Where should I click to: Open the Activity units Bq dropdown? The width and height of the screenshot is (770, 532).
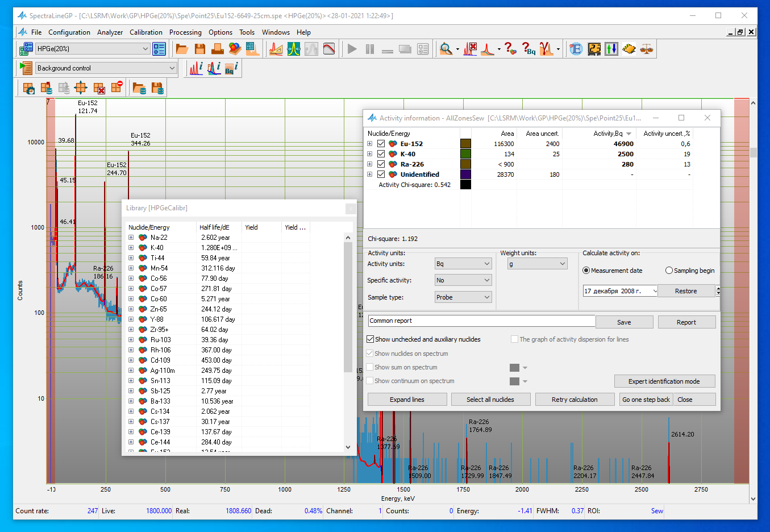(x=463, y=264)
